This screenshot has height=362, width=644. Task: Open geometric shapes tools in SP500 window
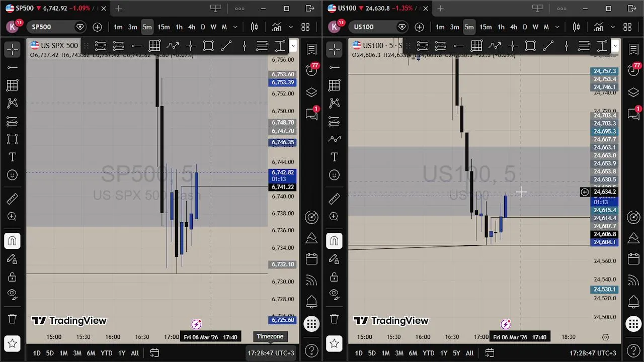(x=13, y=139)
